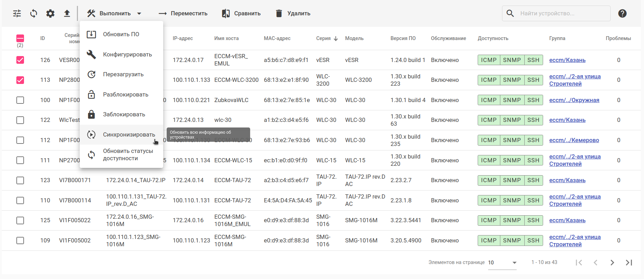644x279 pixels.
Task: Select Синхронизировать in the menu
Action: 129,134
